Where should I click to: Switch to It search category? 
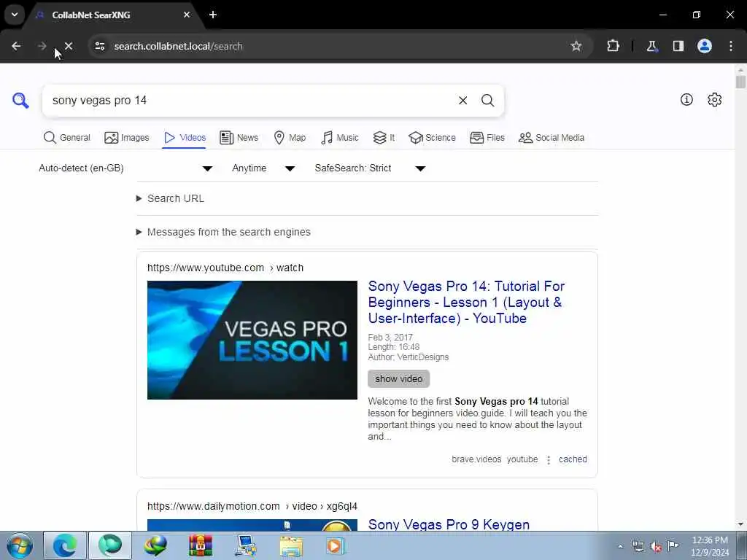[384, 138]
